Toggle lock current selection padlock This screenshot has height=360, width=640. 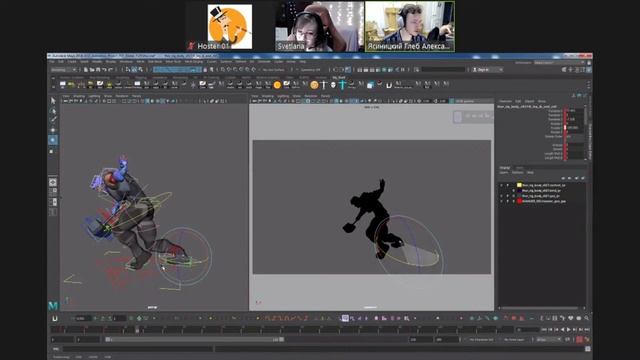point(205,70)
